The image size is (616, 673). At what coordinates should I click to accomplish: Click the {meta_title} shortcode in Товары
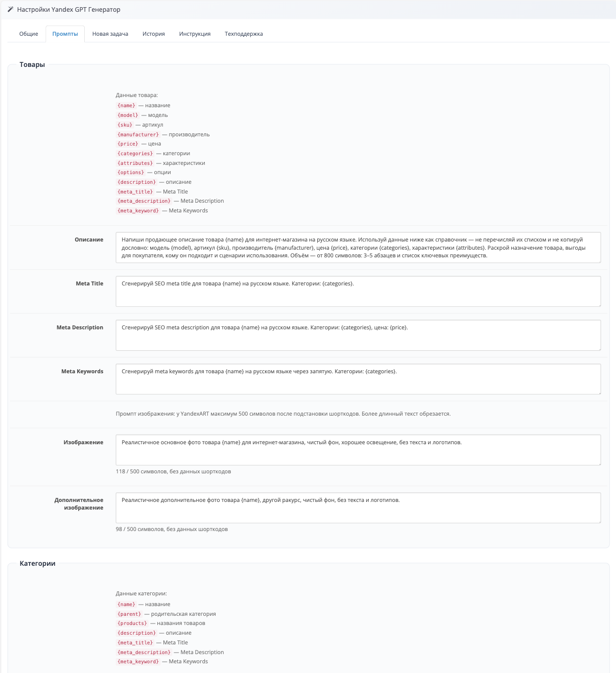coord(135,192)
